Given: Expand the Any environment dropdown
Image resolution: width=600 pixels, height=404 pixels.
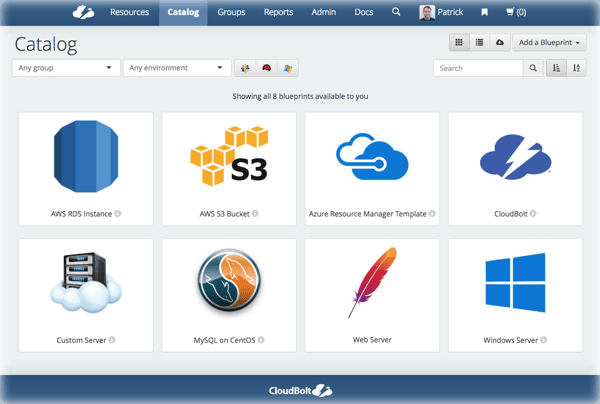Looking at the screenshot, I should coord(177,68).
